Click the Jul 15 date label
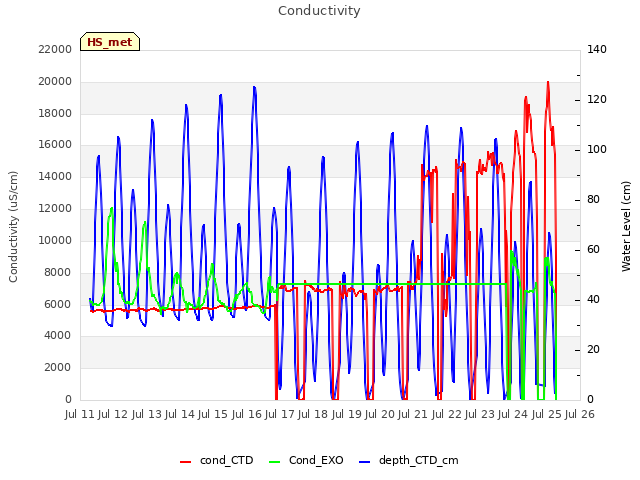 click(x=213, y=415)
